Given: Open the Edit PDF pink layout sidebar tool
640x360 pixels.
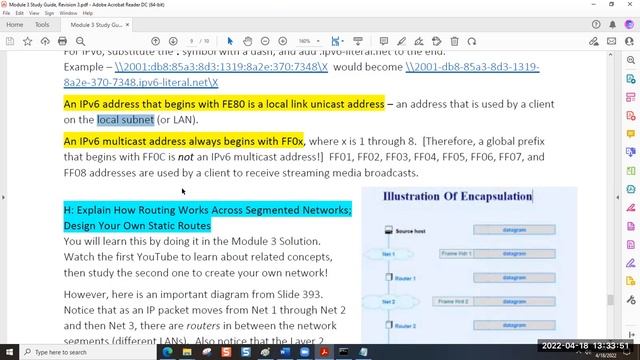Looking at the screenshot, I should click(x=631, y=97).
